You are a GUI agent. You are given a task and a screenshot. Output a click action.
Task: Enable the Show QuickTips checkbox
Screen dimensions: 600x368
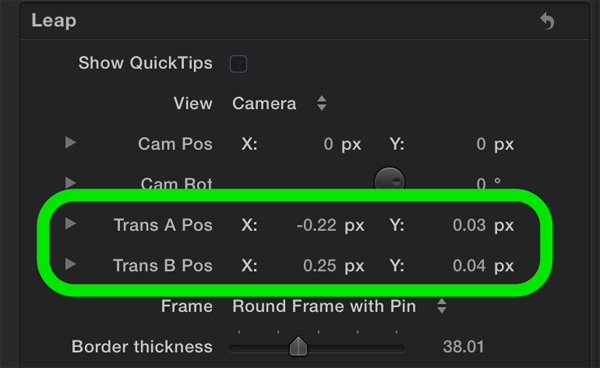point(238,64)
